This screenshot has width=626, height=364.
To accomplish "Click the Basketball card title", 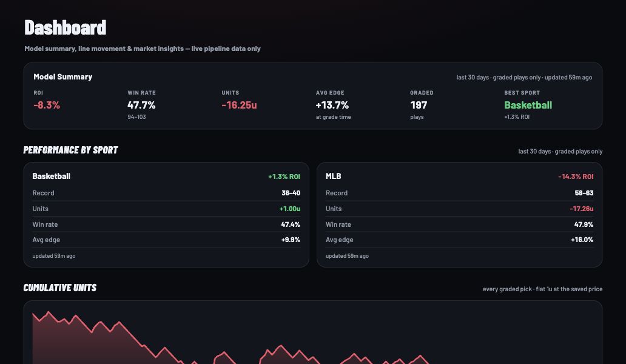I will pyautogui.click(x=51, y=176).
